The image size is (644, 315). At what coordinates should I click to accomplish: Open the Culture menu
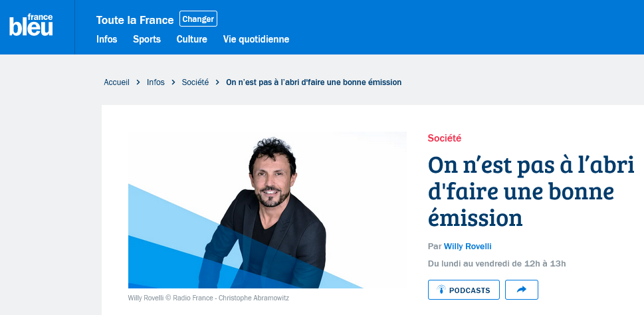point(192,39)
